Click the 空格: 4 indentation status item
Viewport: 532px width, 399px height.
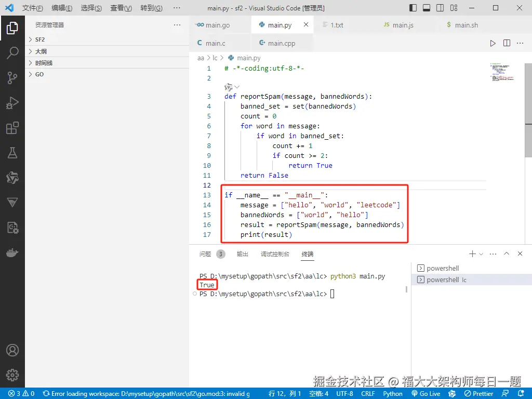coord(318,394)
